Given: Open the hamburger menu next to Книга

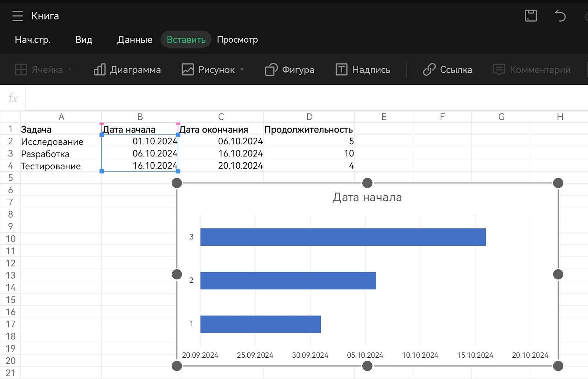Looking at the screenshot, I should point(17,16).
